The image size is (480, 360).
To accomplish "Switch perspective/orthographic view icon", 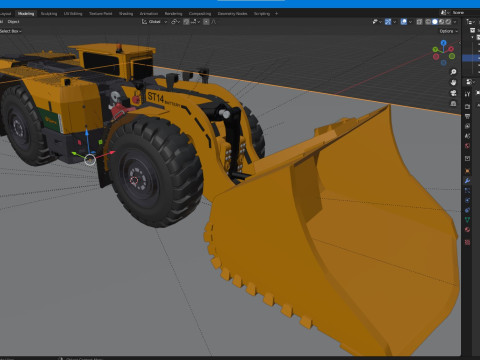I will tap(453, 103).
